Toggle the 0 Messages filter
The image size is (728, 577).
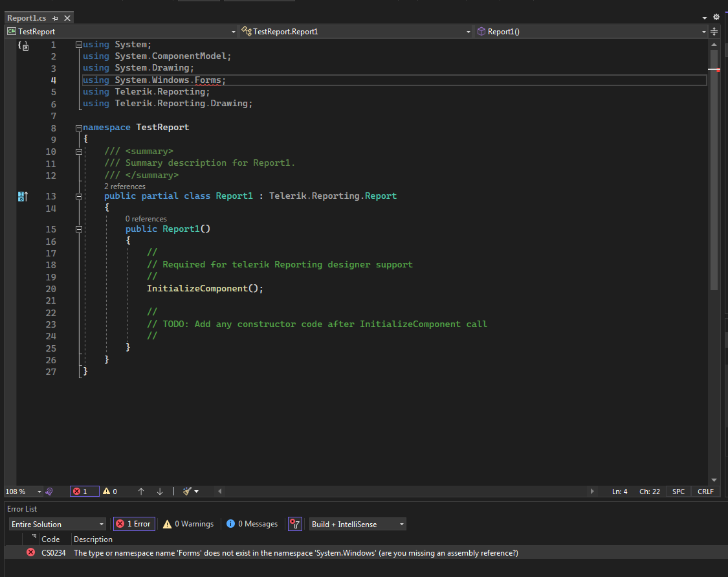tap(252, 524)
